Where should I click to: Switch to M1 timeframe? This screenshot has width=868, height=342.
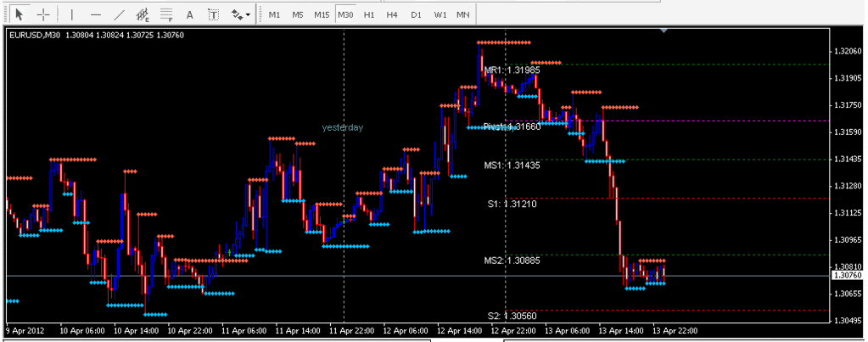[274, 14]
